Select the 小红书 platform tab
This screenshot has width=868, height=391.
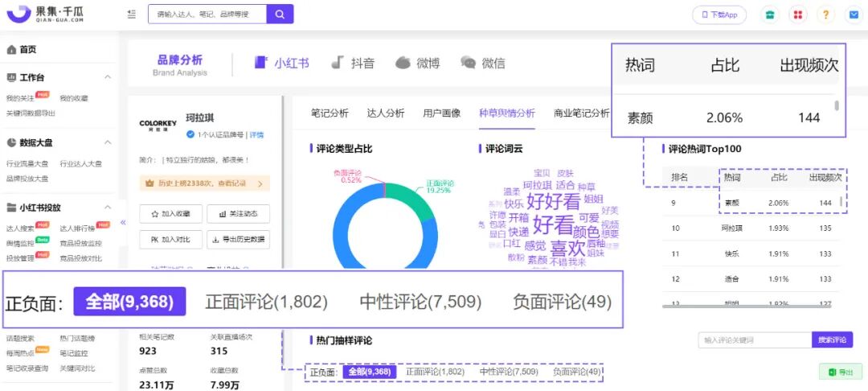281,63
